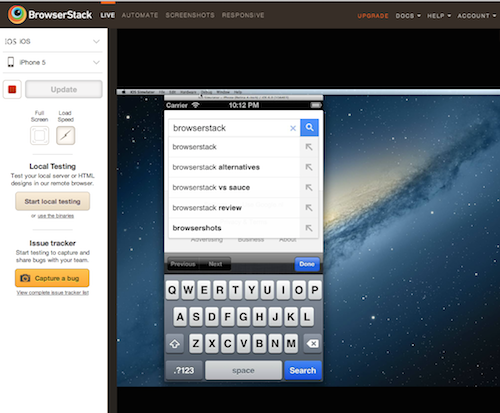Open the iPhone 5 device dropdown
The width and height of the screenshot is (500, 413).
[52, 62]
